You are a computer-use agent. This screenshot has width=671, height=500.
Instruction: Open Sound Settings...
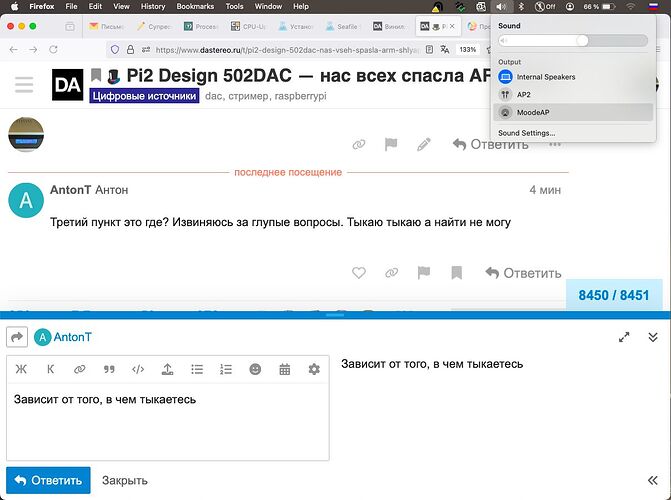click(526, 133)
